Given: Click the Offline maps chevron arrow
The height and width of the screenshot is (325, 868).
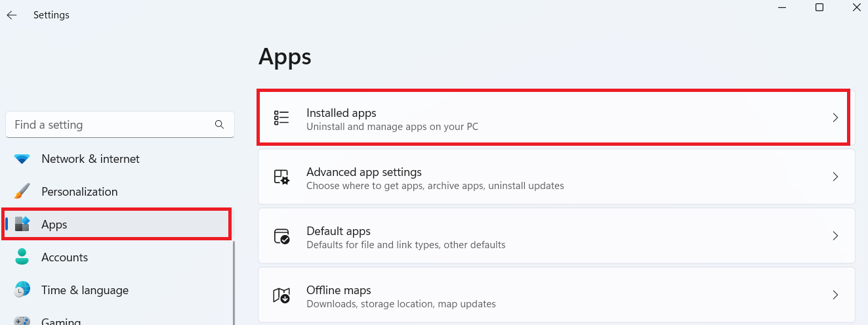Looking at the screenshot, I should tap(835, 295).
